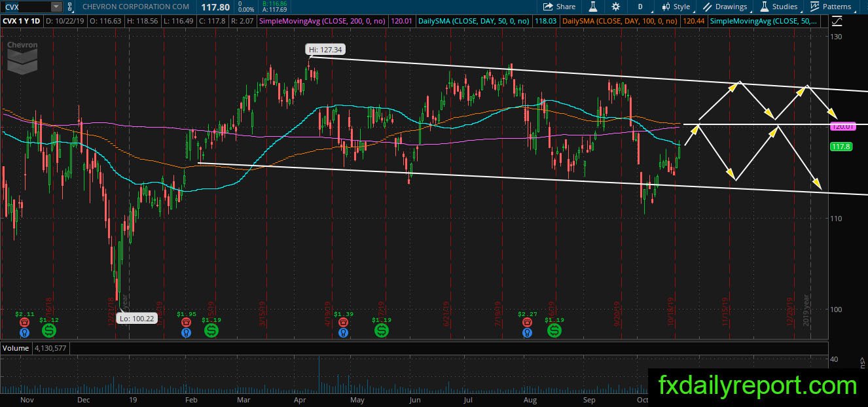Click the 4,130,577 volume value

point(50,348)
